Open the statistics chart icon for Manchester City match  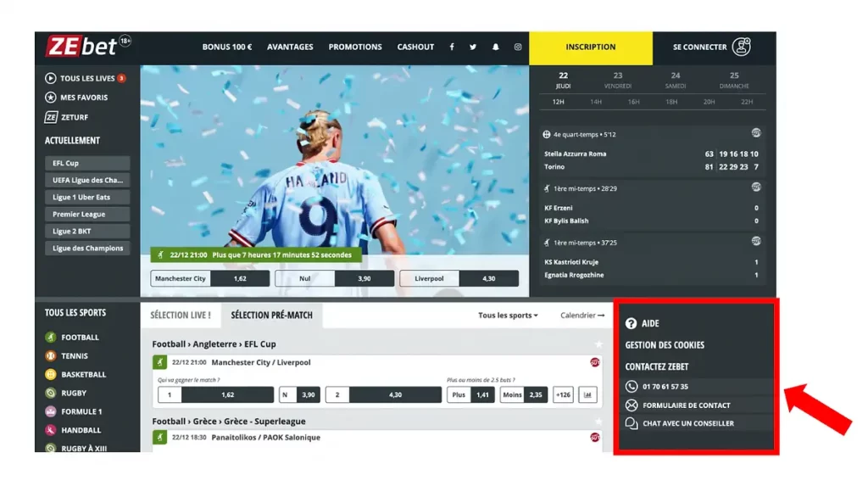click(x=588, y=394)
